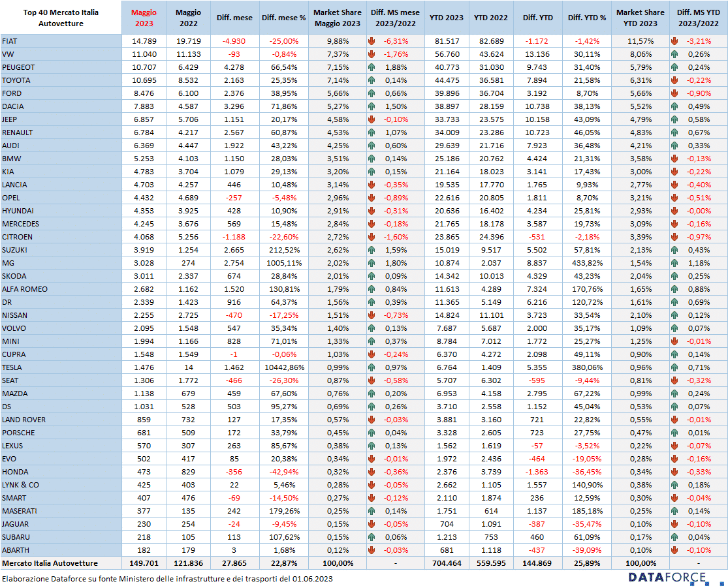Image resolution: width=728 pixels, height=588 pixels.
Task: Click the total YTD 2022 value 559.595
Action: (x=491, y=563)
